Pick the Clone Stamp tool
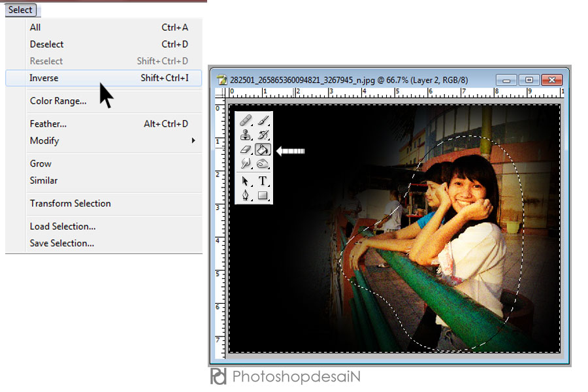Screen dimensions: 588x392 [246, 136]
